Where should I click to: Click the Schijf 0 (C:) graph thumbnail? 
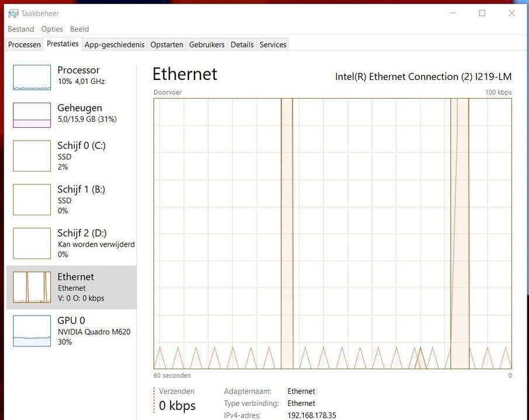(32, 156)
